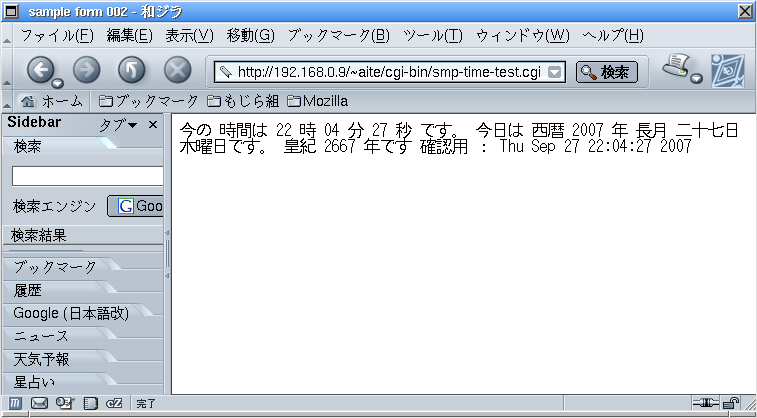Click the 検索結果 header in sidebar
757x418 pixels.
(x=83, y=236)
